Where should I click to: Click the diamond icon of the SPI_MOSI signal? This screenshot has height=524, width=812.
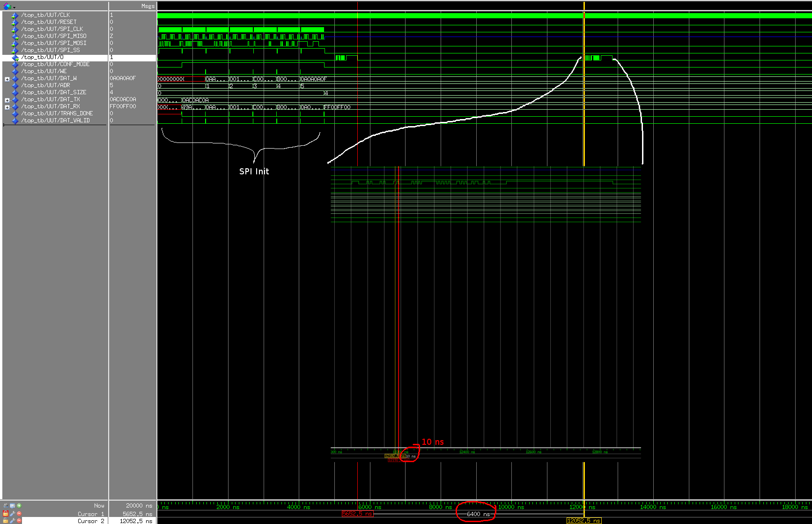pyautogui.click(x=15, y=43)
